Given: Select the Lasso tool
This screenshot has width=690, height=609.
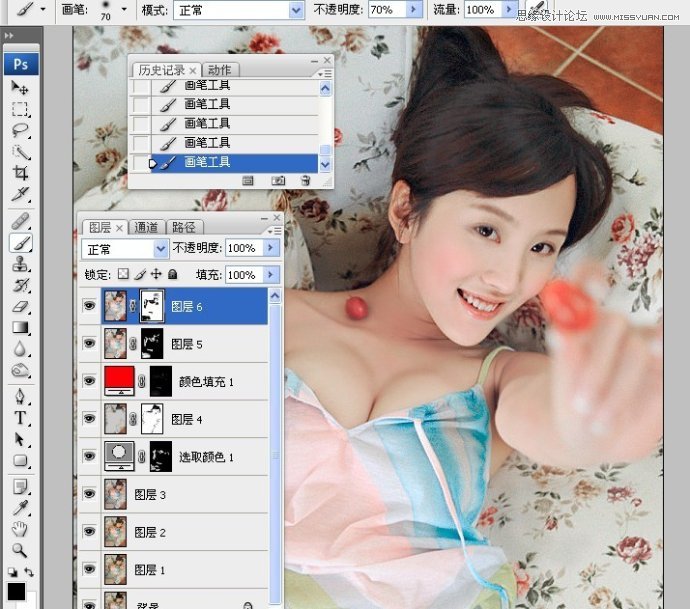Looking at the screenshot, I should pos(20,130).
